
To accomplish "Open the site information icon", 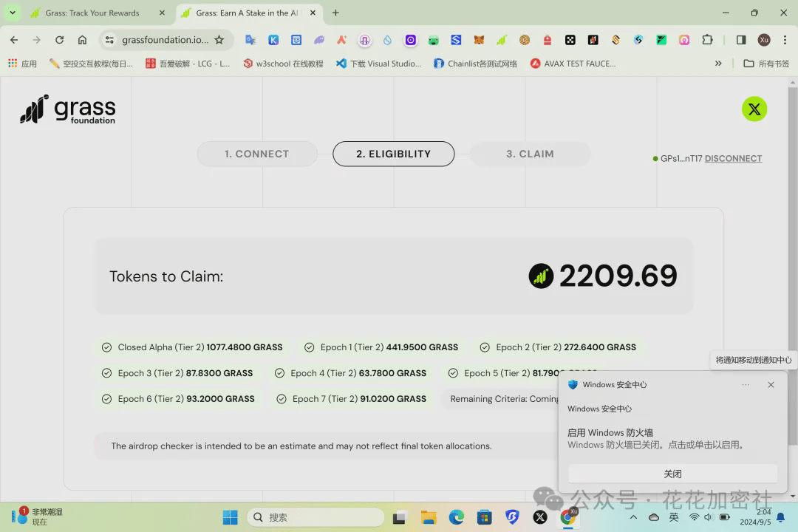I will point(109,40).
